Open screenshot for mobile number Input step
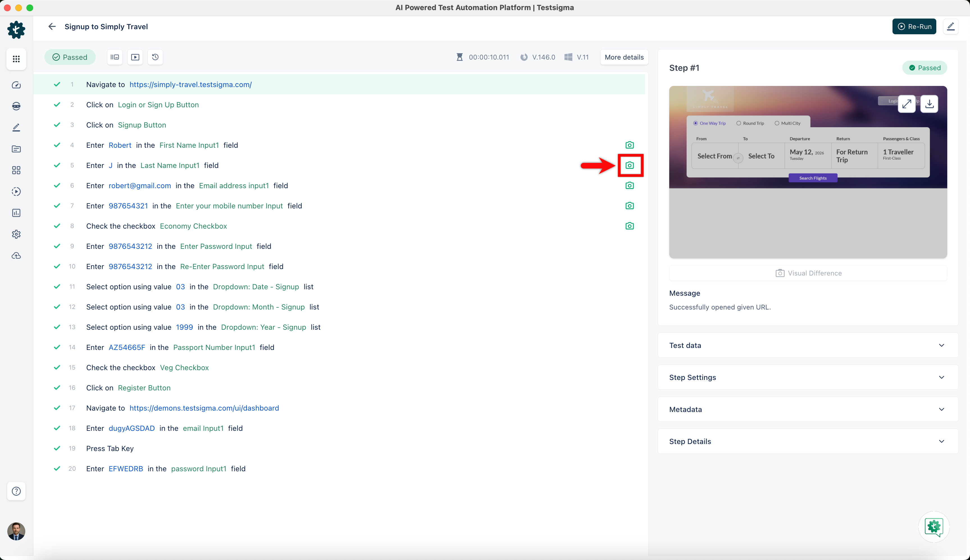Viewport: 970px width, 560px height. click(x=630, y=206)
